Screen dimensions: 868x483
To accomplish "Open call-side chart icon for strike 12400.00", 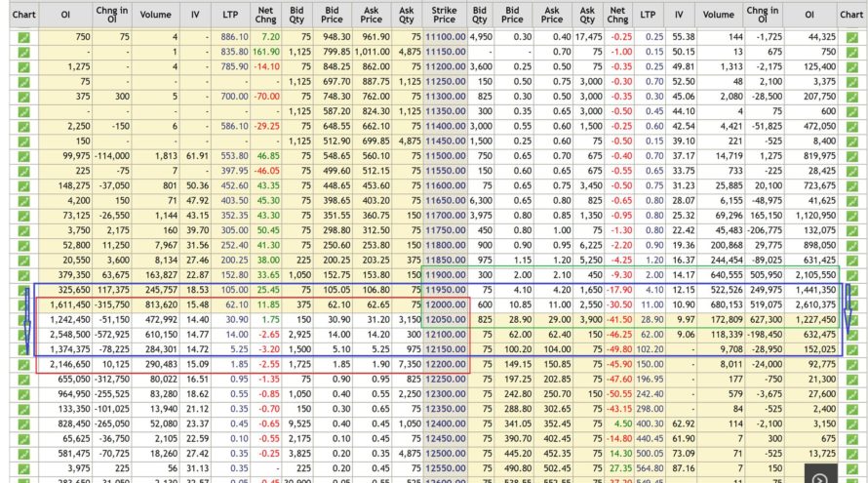I will tap(23, 424).
